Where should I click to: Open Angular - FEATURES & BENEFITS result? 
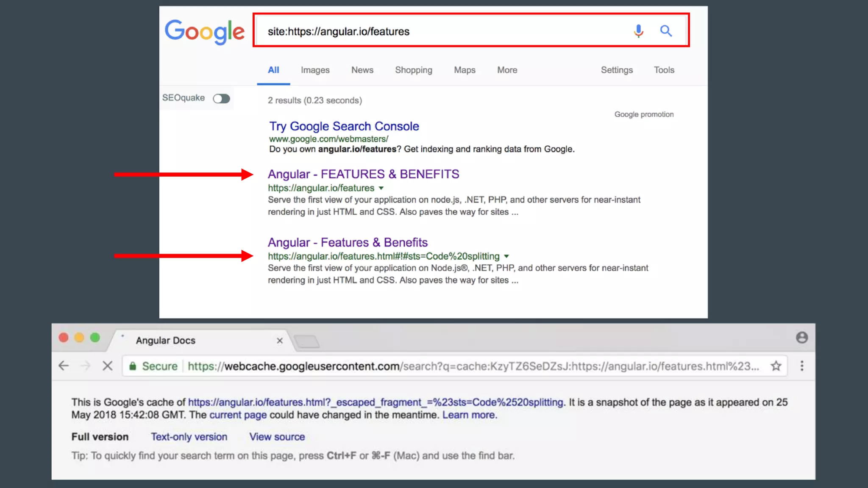point(363,174)
